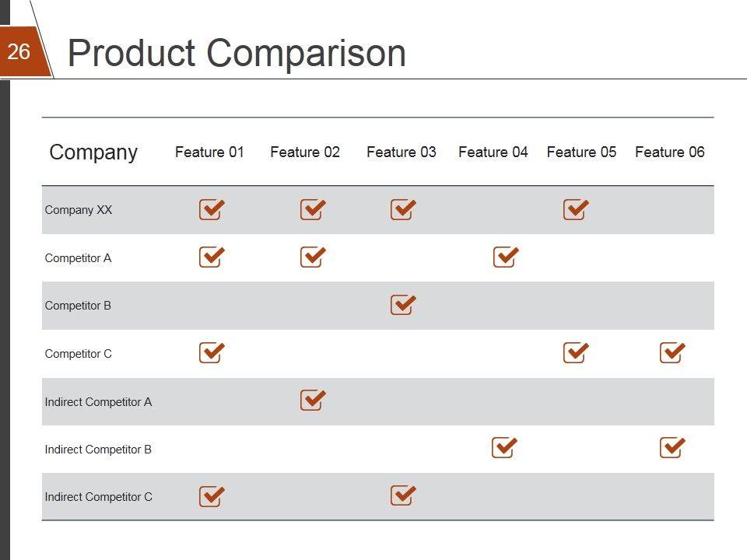Select the Competitor B row label
This screenshot has width=747, height=560.
coord(78,306)
